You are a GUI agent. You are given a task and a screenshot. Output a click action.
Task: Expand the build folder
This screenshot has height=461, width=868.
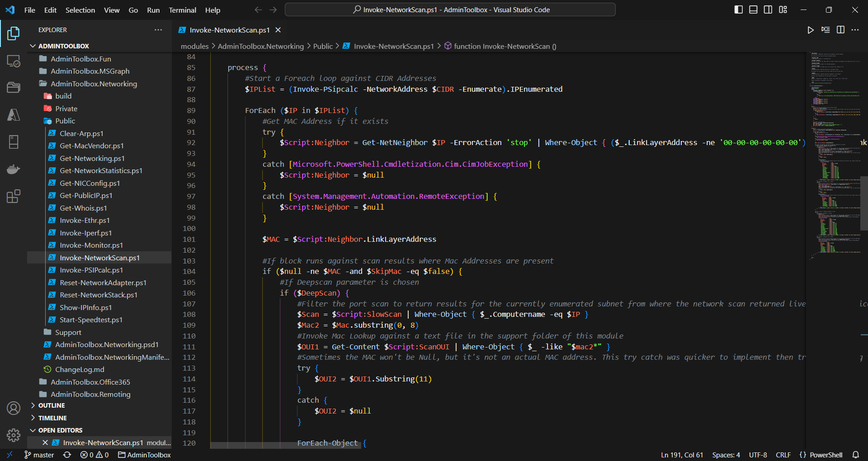pos(99,96)
